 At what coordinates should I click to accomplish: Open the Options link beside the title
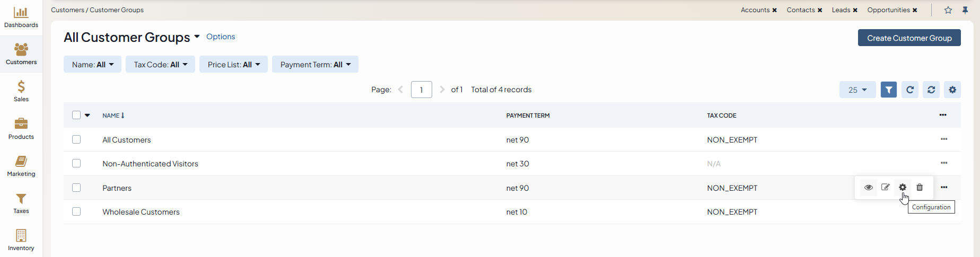click(221, 37)
